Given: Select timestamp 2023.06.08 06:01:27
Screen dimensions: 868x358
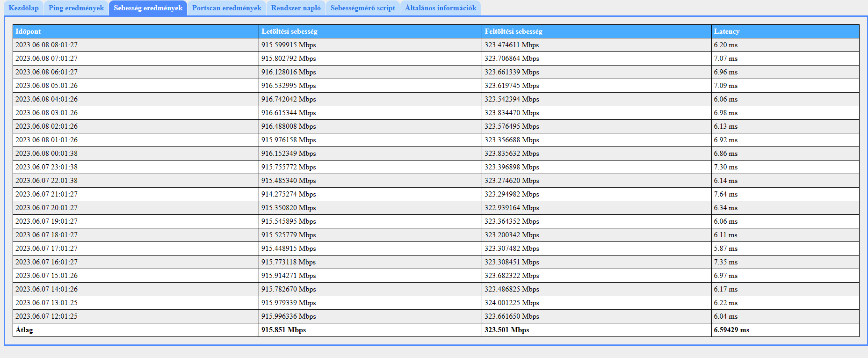Looking at the screenshot, I should [x=47, y=72].
